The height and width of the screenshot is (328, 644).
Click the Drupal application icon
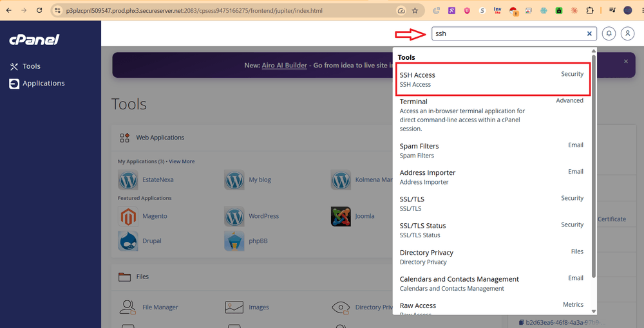pyautogui.click(x=128, y=241)
